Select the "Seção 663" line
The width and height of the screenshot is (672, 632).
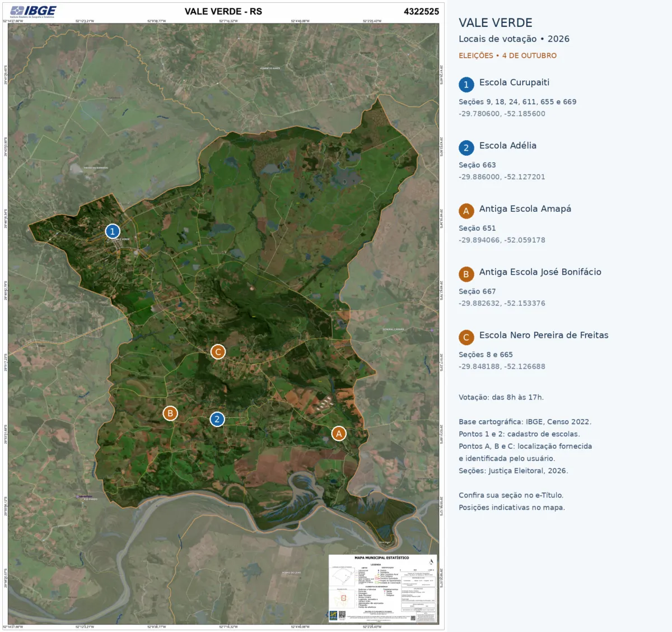tap(477, 165)
